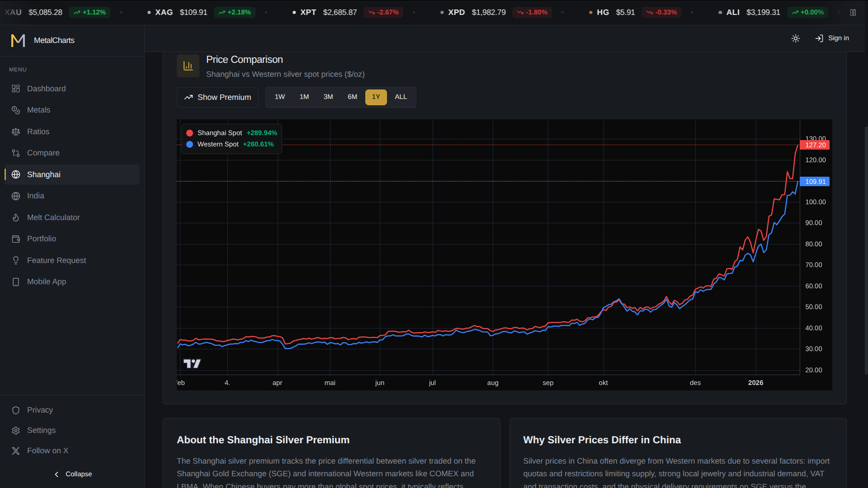Open the Melt Calculator flame icon item
The image size is (868, 488).
[x=16, y=218]
